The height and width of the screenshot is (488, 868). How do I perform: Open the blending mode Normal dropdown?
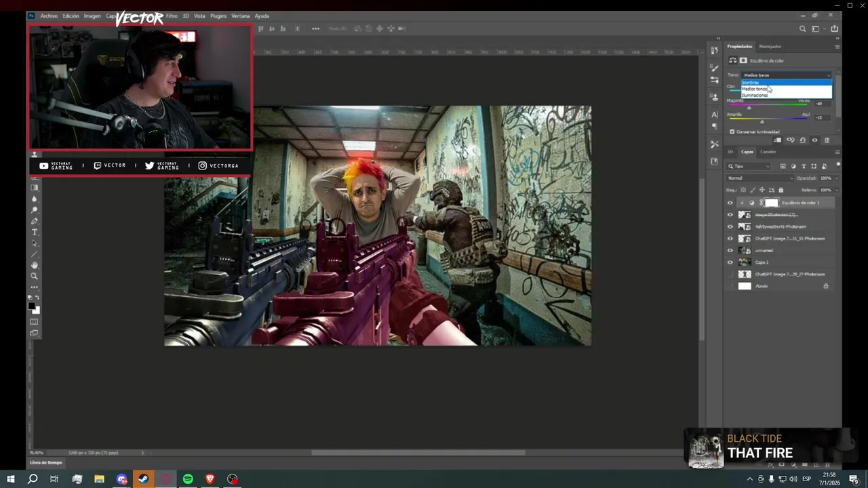point(759,178)
